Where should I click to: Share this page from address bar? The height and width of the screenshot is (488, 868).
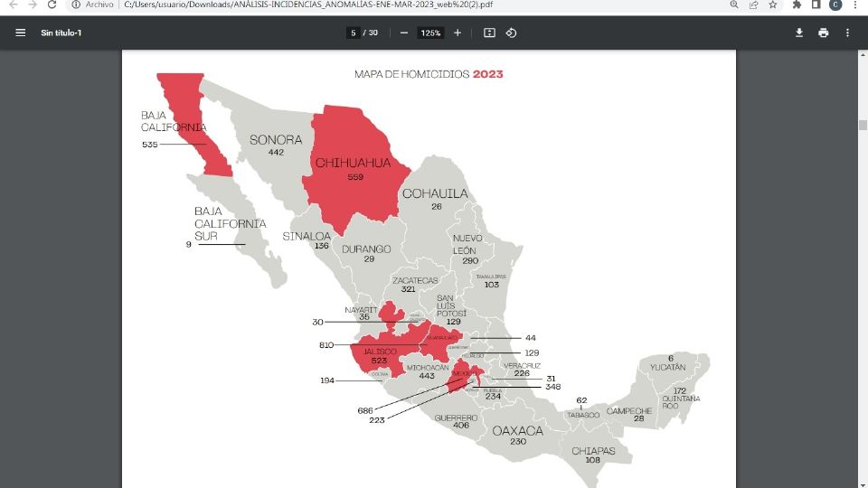pyautogui.click(x=753, y=5)
